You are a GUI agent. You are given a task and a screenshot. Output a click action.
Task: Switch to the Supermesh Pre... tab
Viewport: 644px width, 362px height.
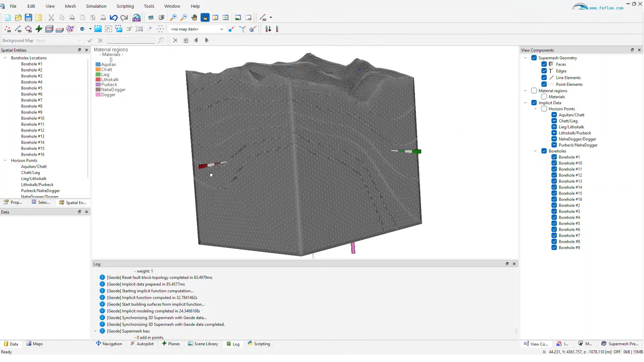[x=620, y=344]
